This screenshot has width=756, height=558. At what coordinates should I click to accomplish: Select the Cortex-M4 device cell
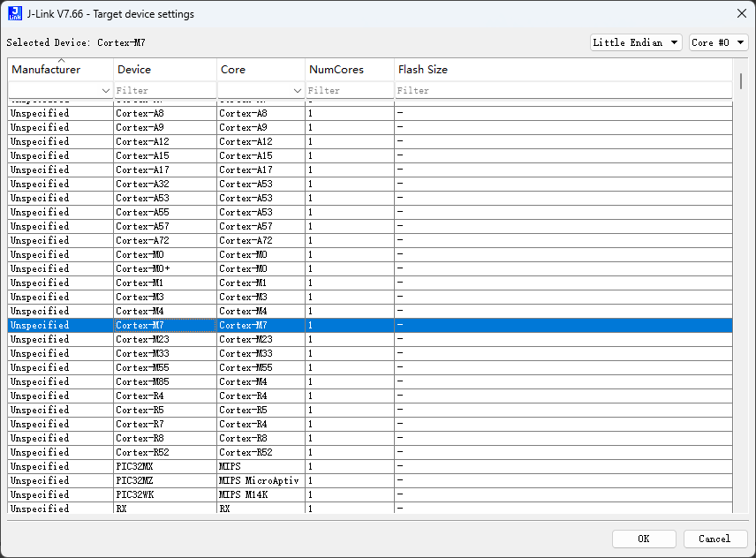pyautogui.click(x=165, y=312)
